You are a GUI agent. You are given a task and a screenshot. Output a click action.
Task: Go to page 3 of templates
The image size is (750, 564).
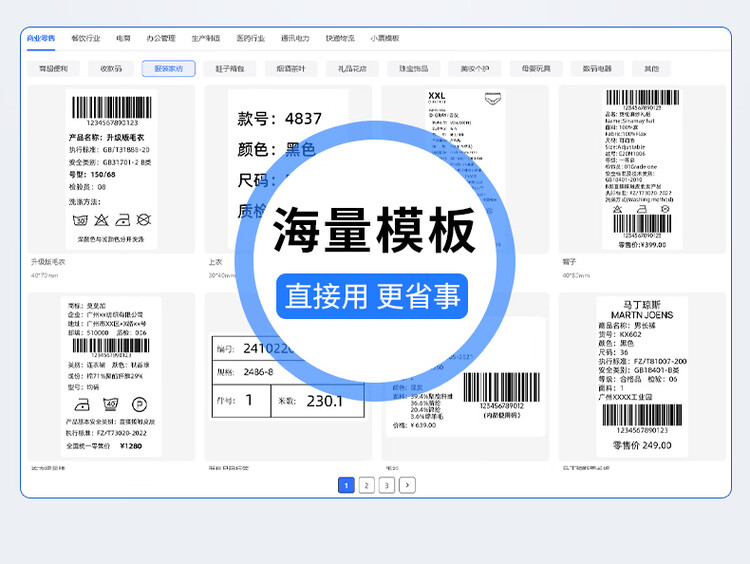click(x=386, y=485)
